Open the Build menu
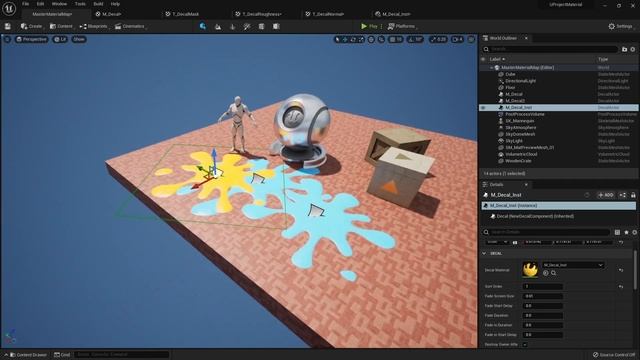Screen dimensions: 640x360 pos(98,4)
